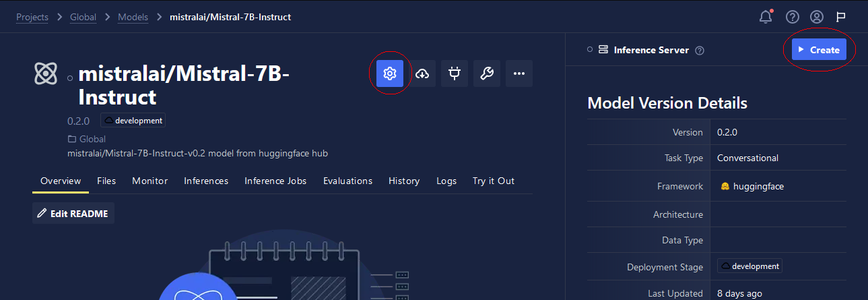Viewport: 868px width, 300px height.
Task: Open the Try it Out tab
Action: pos(494,181)
